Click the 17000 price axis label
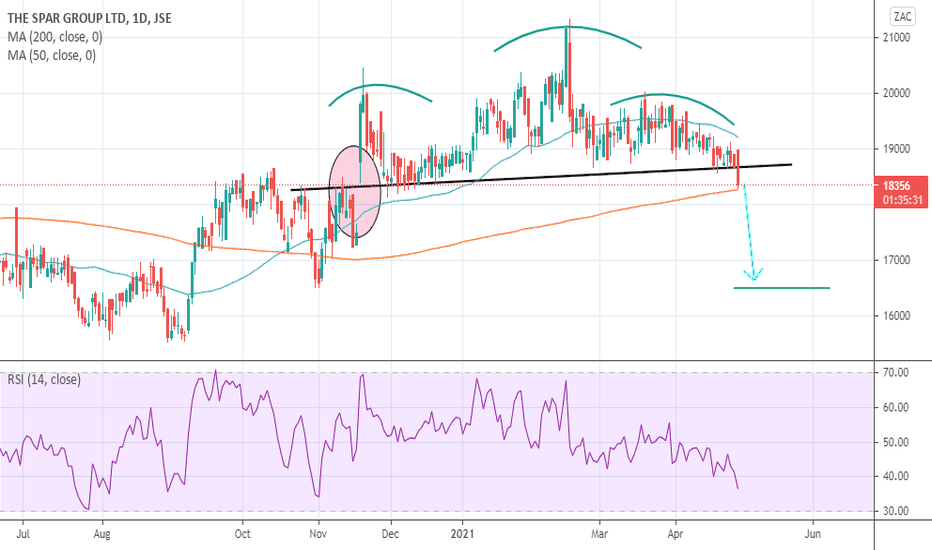Image resolution: width=932 pixels, height=550 pixels. [896, 260]
